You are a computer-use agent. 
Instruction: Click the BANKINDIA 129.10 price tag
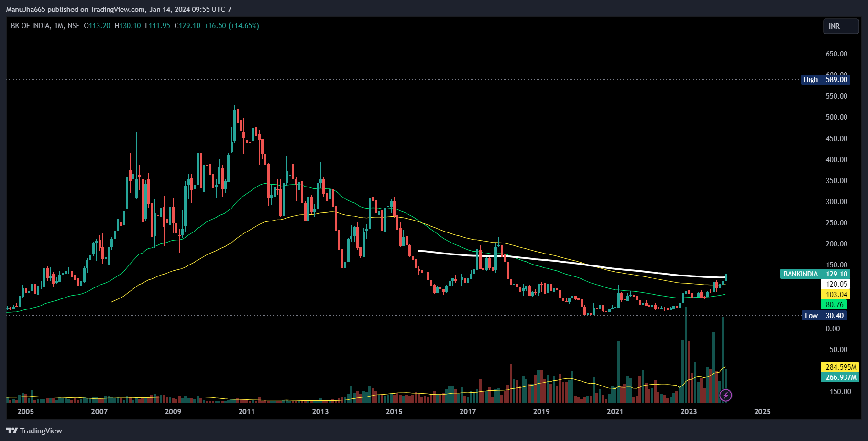pyautogui.click(x=815, y=274)
